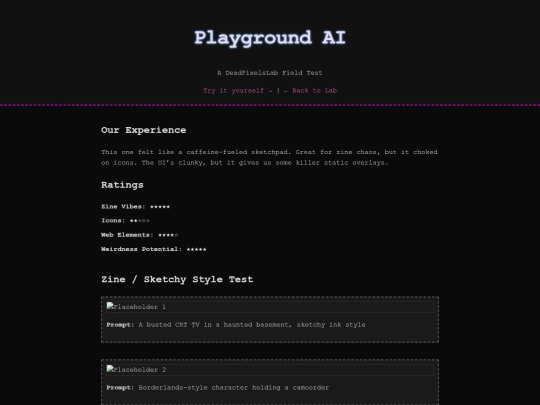Click the 'Zine / Sketchy Style Test' heading

tap(177, 279)
